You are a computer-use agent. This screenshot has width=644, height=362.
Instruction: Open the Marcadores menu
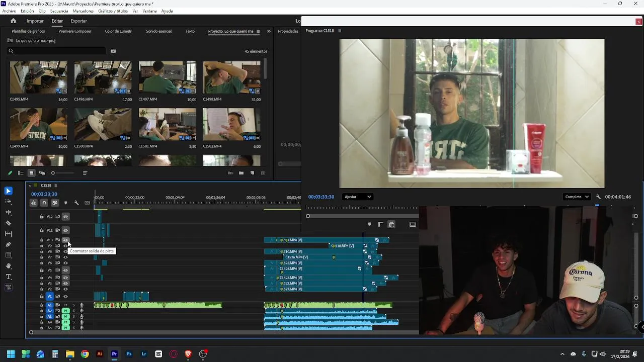(x=83, y=11)
